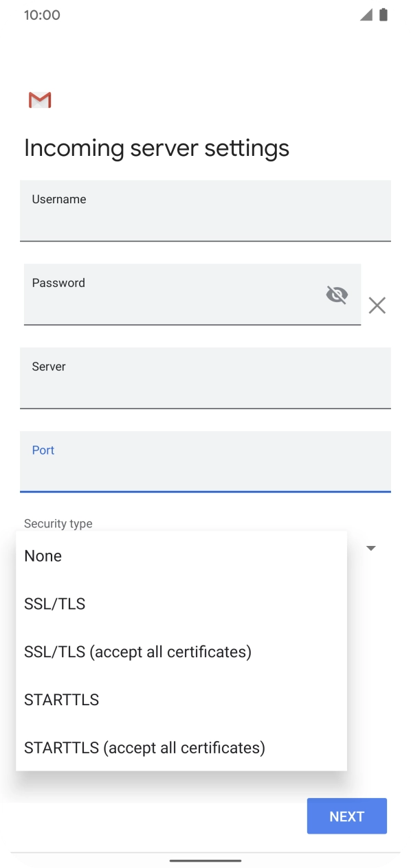Tap the battery status icon

[x=384, y=14]
